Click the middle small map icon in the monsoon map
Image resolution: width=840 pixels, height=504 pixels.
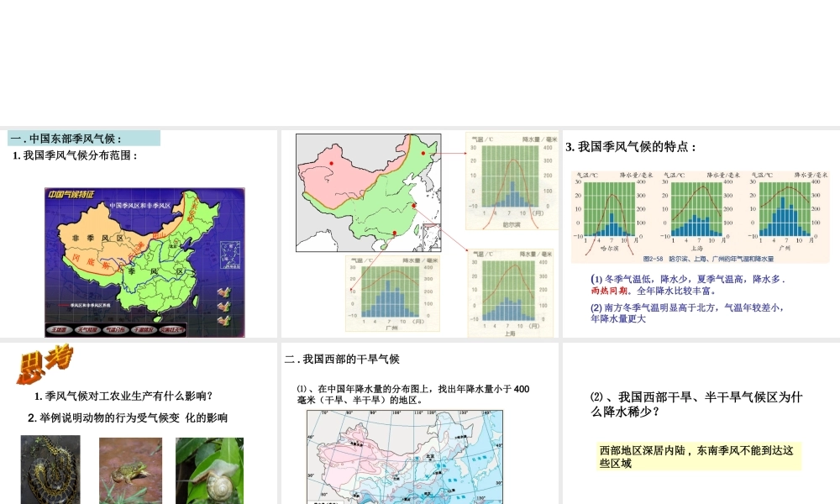click(224, 307)
